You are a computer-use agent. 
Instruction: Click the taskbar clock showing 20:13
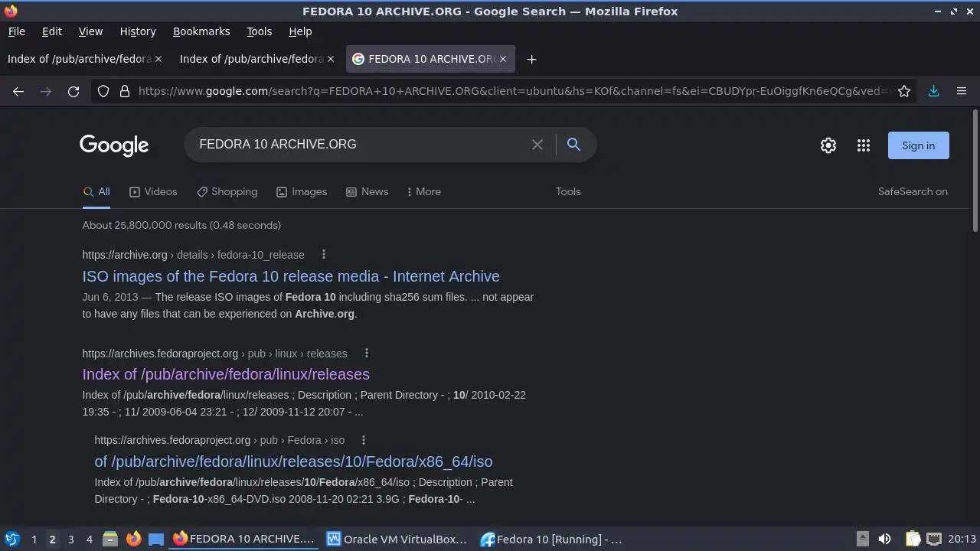[x=962, y=539]
